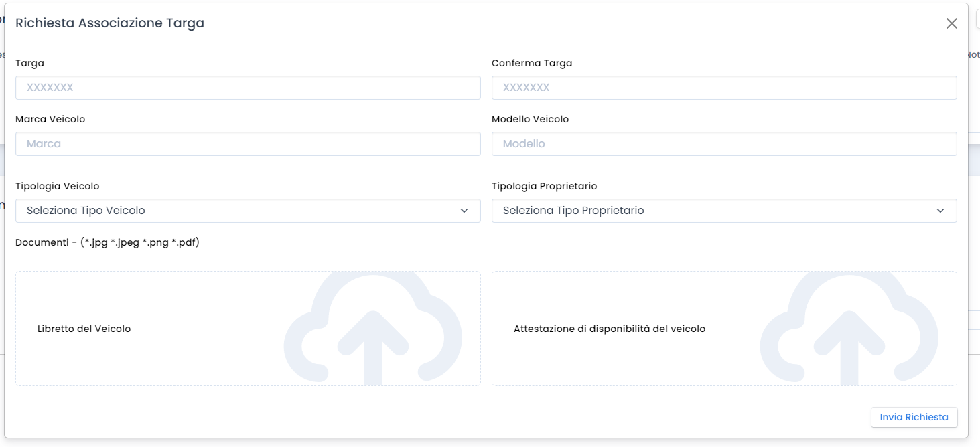Click the Conferma Targa input field
Screen dimensions: 980x447
(723, 88)
